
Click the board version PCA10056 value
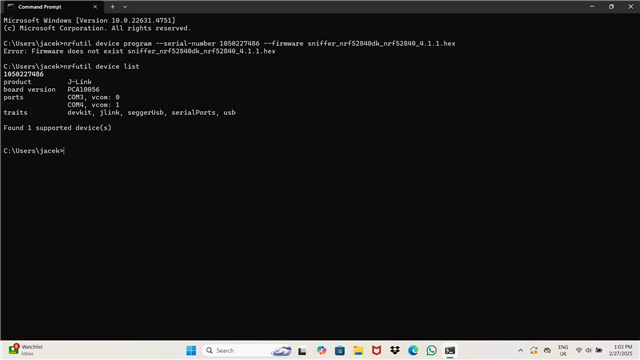coord(83,89)
